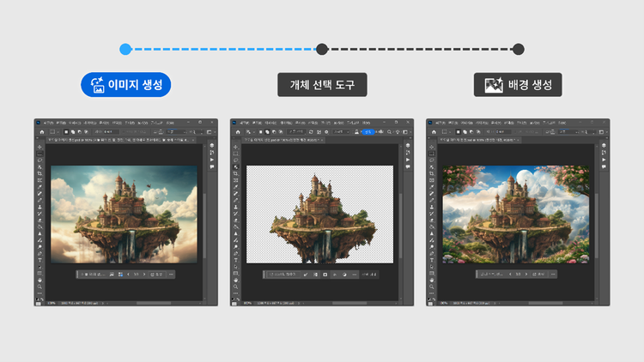This screenshot has height=362, width=644.
Task: Click search icon in transparent-background window options bar
Action: (x=389, y=132)
